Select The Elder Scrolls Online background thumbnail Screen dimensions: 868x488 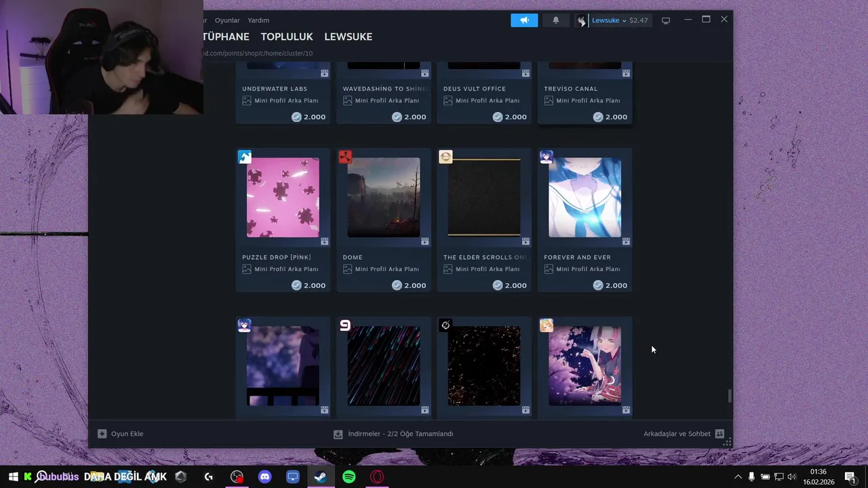pyautogui.click(x=484, y=197)
